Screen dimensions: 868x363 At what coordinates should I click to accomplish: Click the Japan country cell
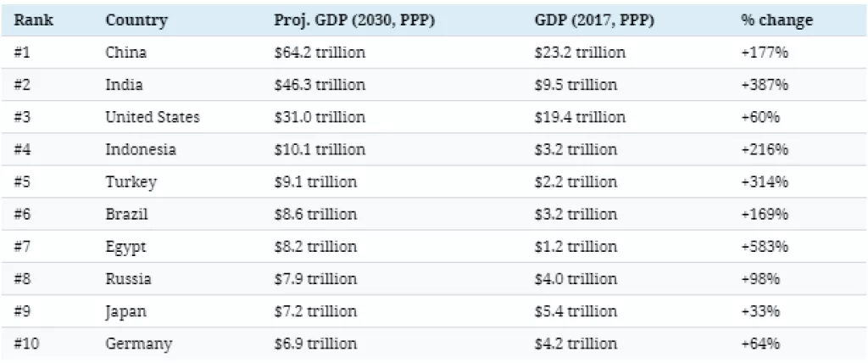[x=125, y=311]
